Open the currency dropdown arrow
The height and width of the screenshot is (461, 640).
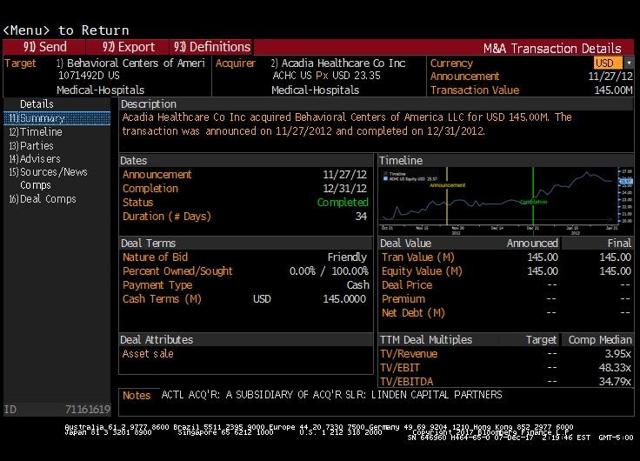click(x=629, y=63)
